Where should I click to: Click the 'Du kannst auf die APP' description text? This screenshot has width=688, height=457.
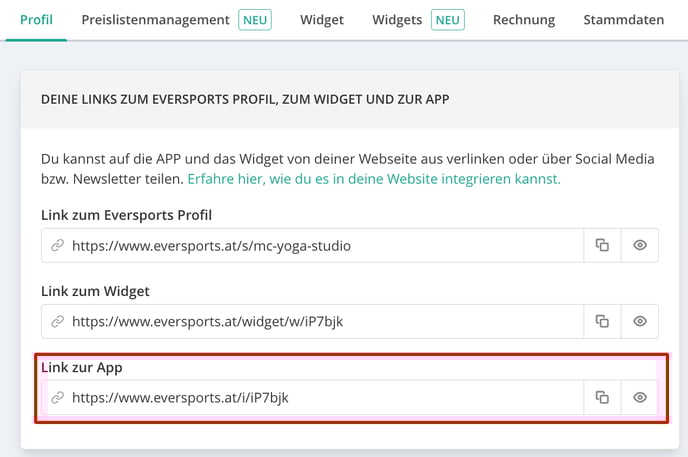click(348, 169)
